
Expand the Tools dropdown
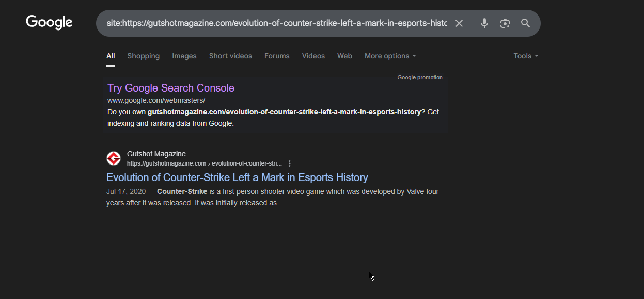coord(526,56)
